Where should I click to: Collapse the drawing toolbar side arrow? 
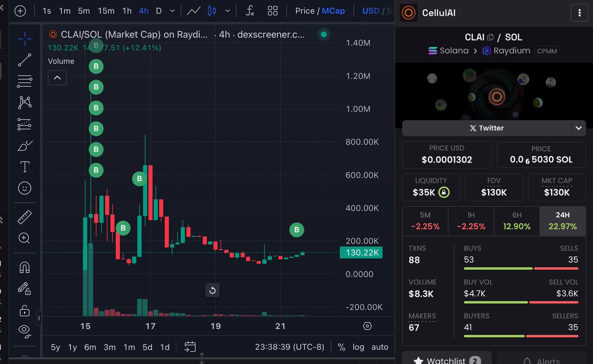39,319
